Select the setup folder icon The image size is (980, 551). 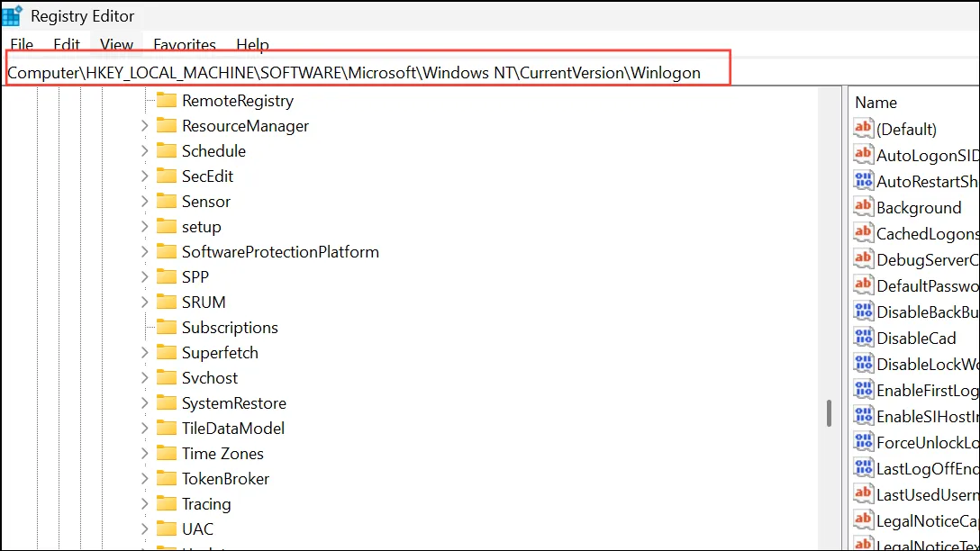(x=167, y=226)
